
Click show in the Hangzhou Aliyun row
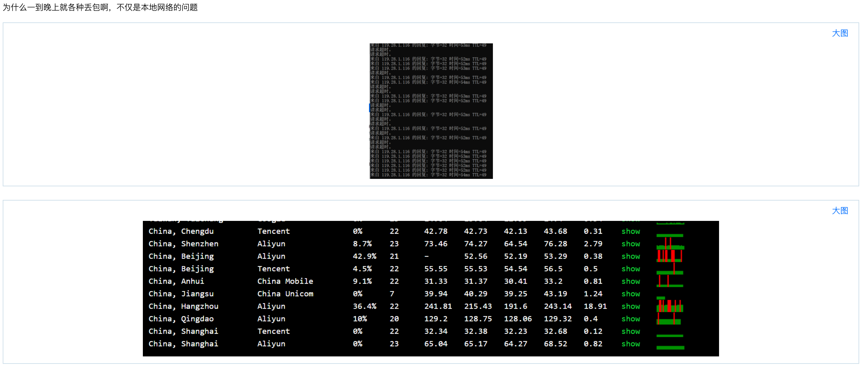coord(631,307)
